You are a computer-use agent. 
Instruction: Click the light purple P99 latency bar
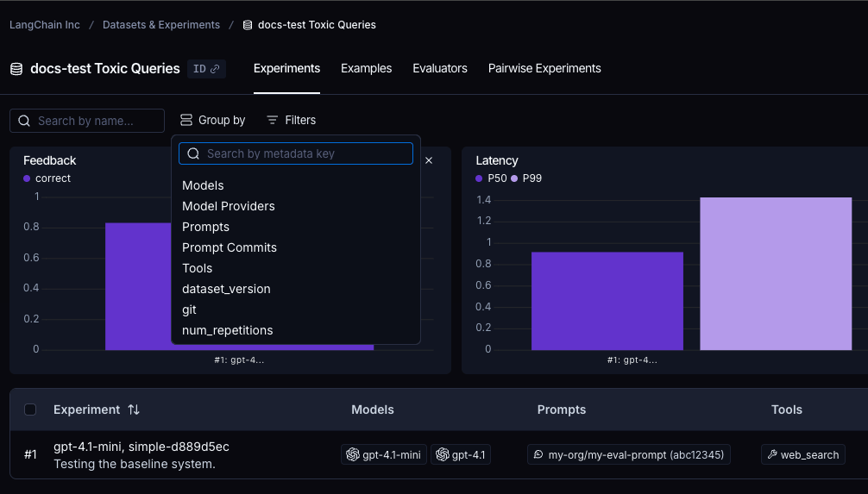coord(776,273)
